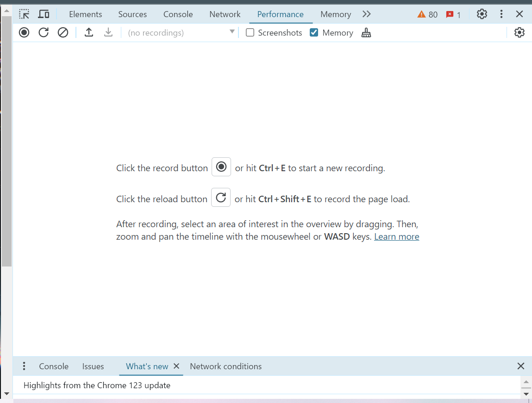The height and width of the screenshot is (403, 532).
Task: Show more tabs with the chevron
Action: 367,14
